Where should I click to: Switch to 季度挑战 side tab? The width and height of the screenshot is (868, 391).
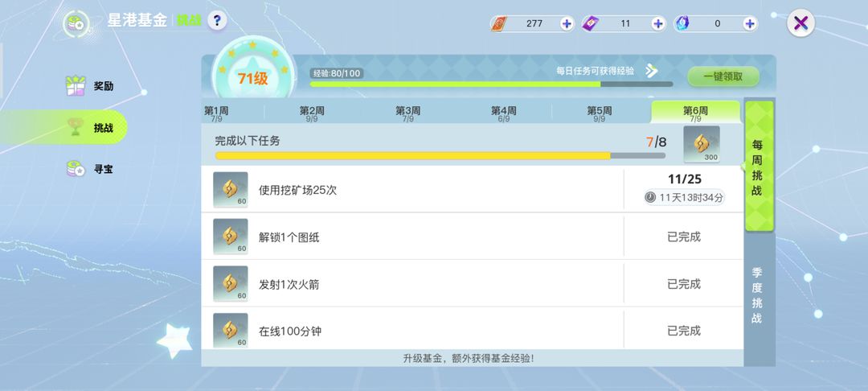[x=757, y=295]
